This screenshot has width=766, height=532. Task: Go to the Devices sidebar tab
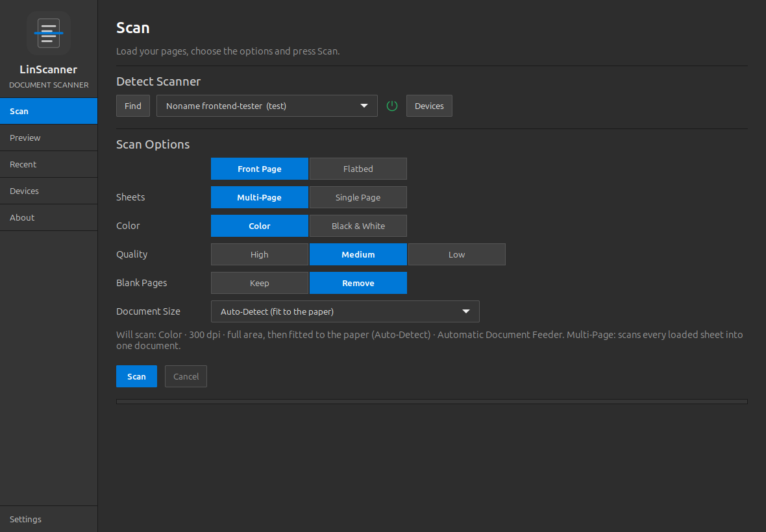pyautogui.click(x=49, y=191)
